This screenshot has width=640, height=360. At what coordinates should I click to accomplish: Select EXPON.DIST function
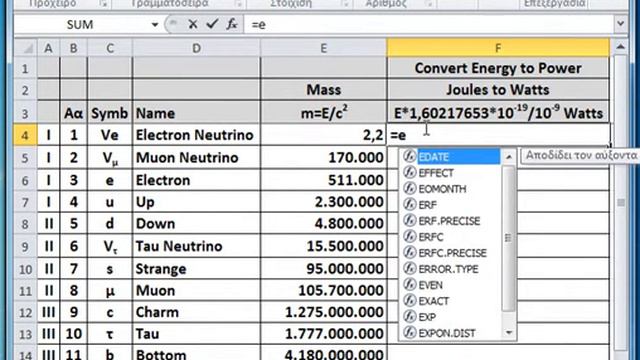(450, 333)
